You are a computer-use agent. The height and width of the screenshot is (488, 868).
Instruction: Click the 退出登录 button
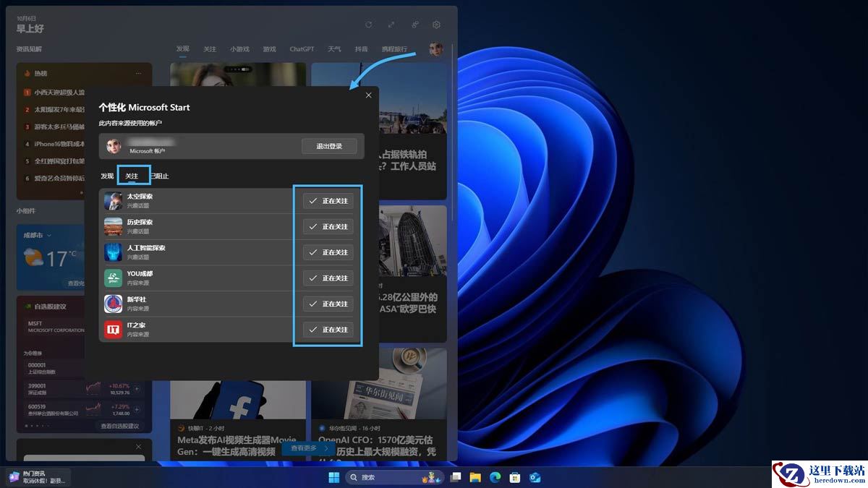pos(329,146)
